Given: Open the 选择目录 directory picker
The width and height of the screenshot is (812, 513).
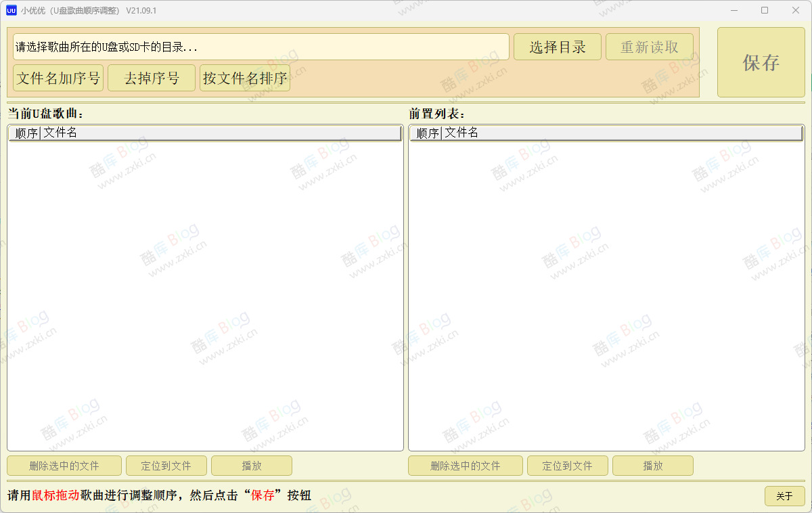Looking at the screenshot, I should click(x=557, y=47).
